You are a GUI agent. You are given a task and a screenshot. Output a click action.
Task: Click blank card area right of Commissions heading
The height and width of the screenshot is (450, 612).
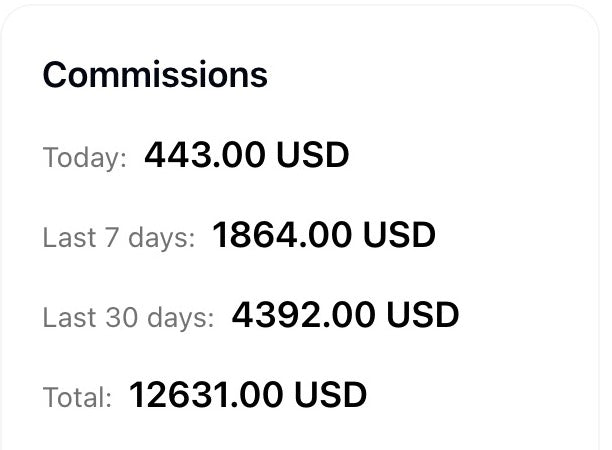coord(430,75)
